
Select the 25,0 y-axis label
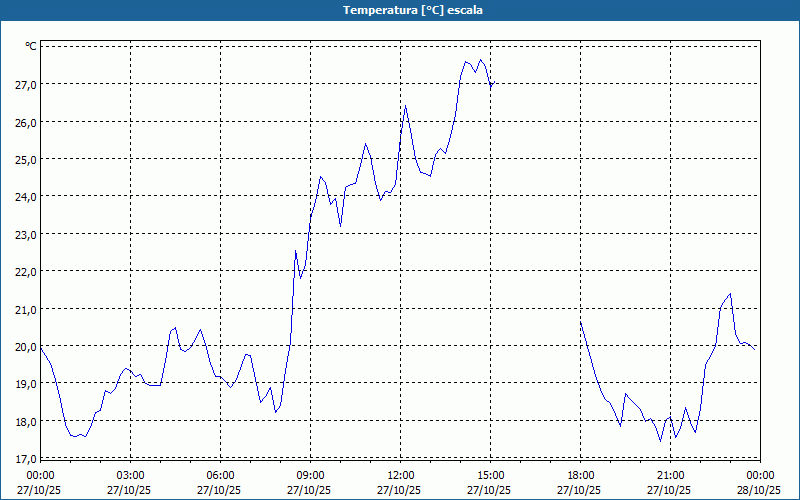coord(26,160)
